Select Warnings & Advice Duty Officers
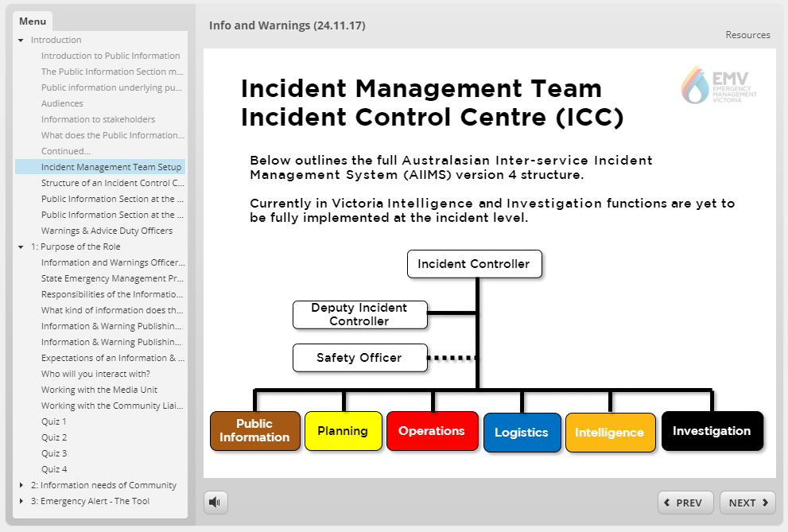 click(x=107, y=231)
